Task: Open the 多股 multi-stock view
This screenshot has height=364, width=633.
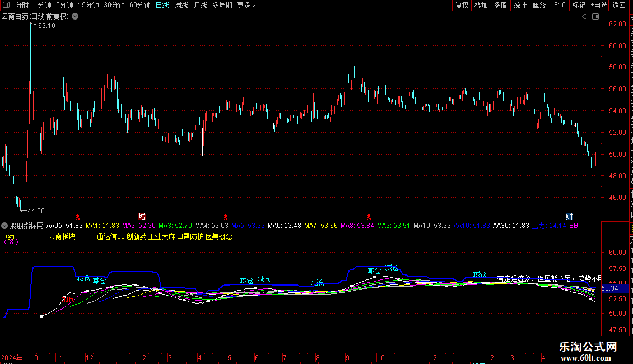Action: 501,5
